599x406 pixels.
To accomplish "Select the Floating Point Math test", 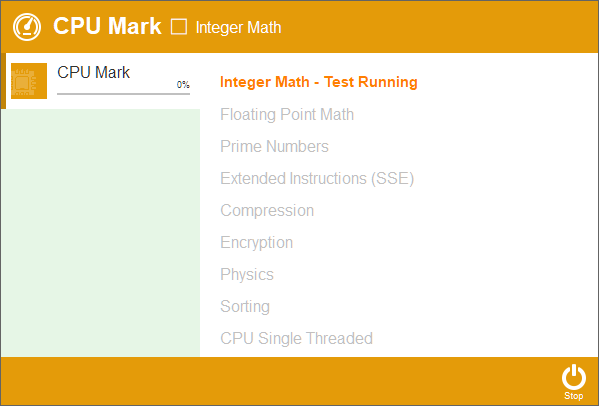I will (x=287, y=114).
